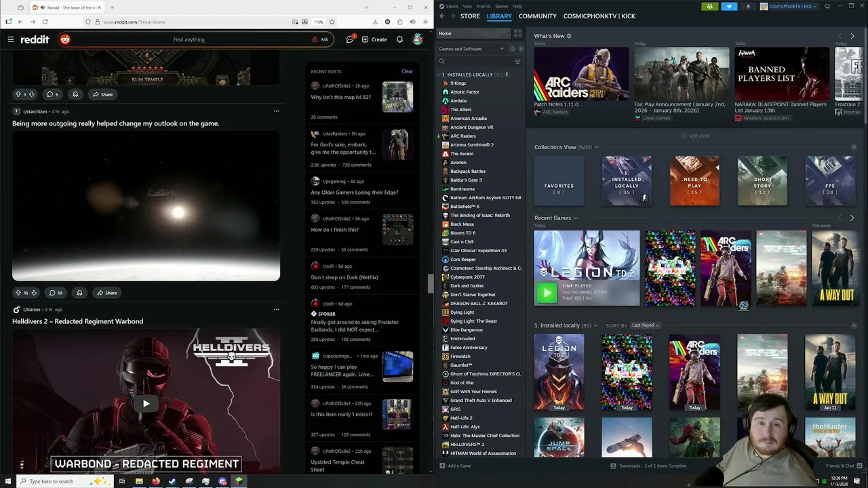Collapse the collections shelf chevron

[x=854, y=147]
